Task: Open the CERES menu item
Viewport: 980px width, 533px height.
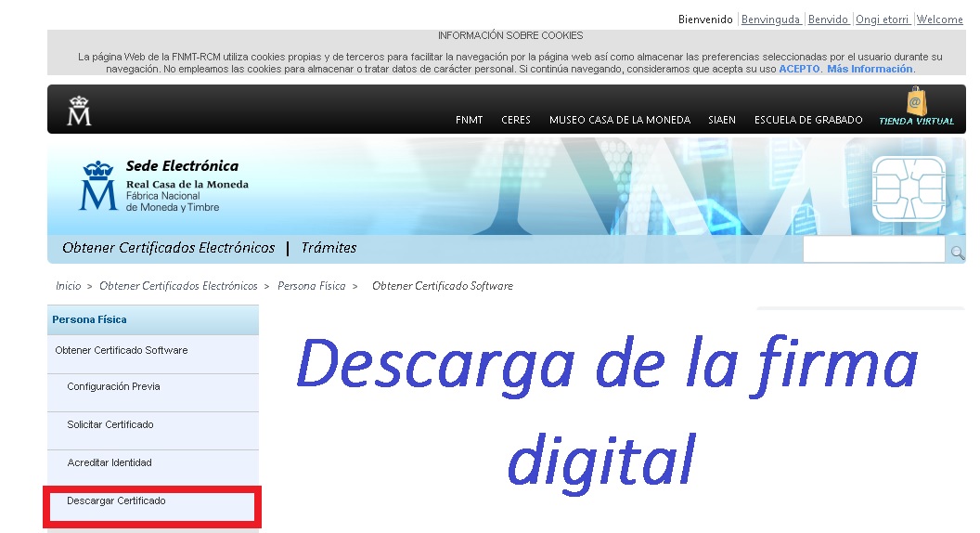Action: click(516, 120)
